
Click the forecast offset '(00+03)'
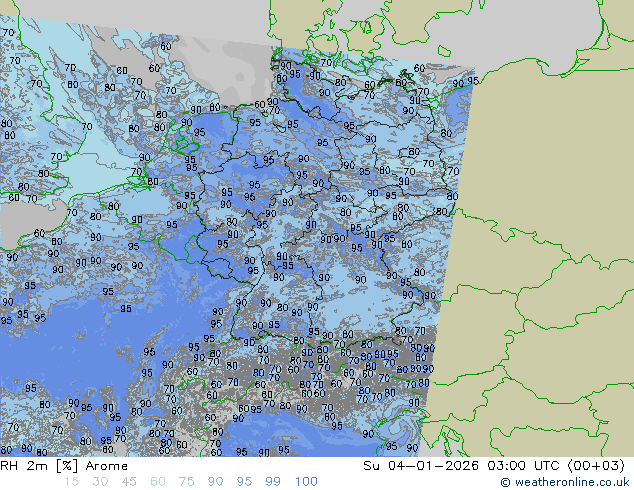coord(596,466)
